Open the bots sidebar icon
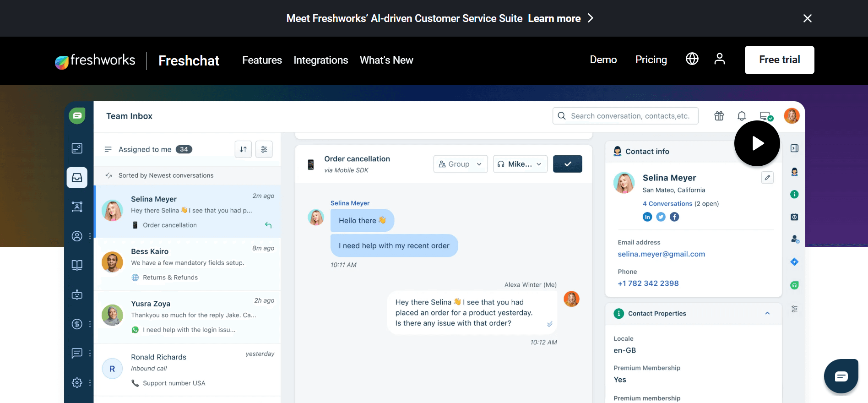Screen dimensions: 868x403 click(77, 294)
